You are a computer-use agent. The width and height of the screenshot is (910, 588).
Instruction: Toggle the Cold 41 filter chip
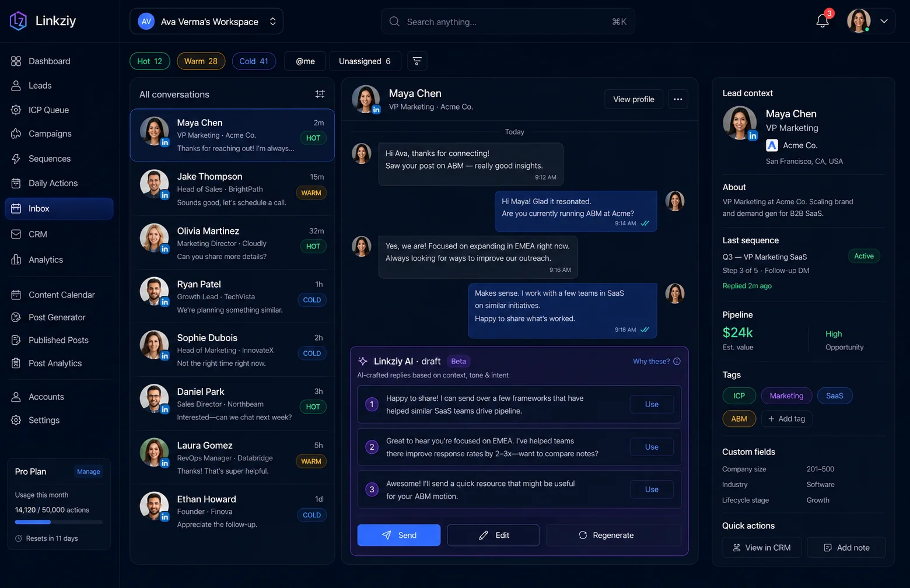pos(254,61)
